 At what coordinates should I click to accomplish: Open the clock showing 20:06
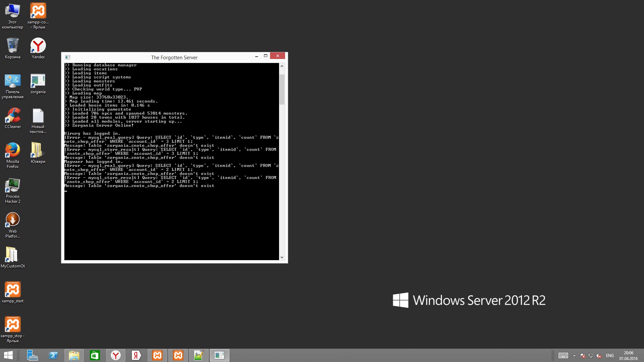[x=629, y=356]
